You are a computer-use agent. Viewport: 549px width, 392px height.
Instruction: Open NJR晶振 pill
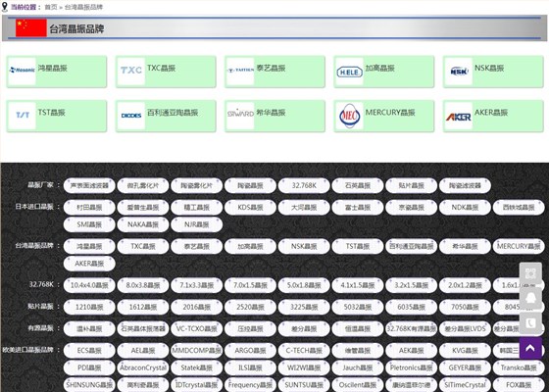click(x=197, y=224)
